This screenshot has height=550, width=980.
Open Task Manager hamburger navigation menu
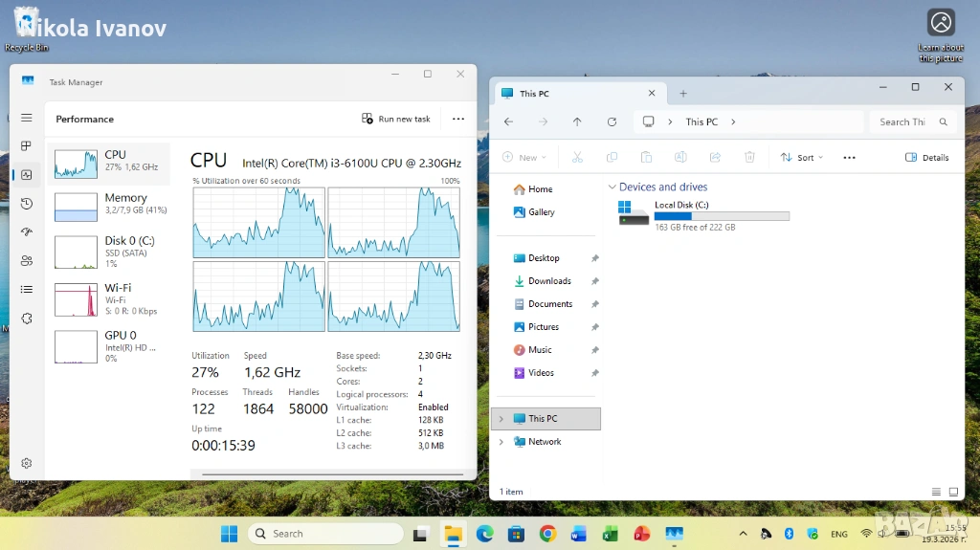pos(27,118)
